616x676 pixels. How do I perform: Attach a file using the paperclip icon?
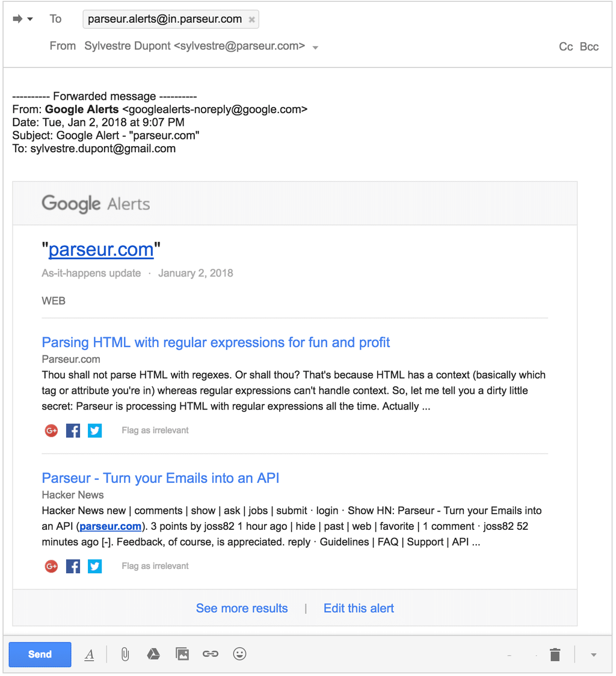click(125, 654)
